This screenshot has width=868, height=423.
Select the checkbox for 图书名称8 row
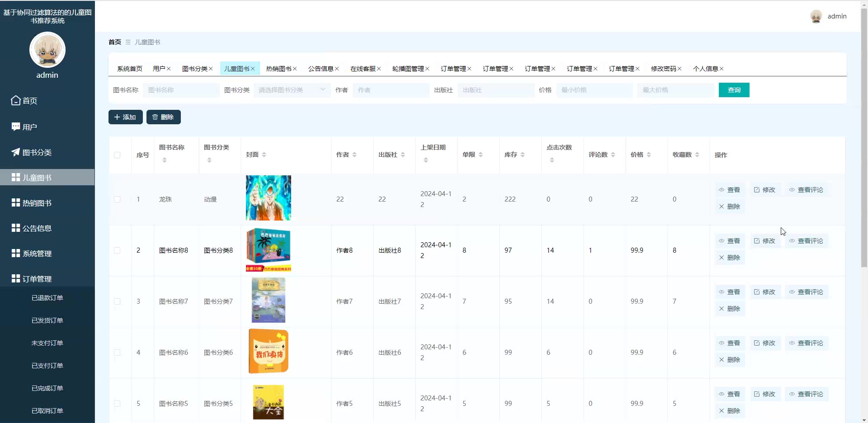117,250
